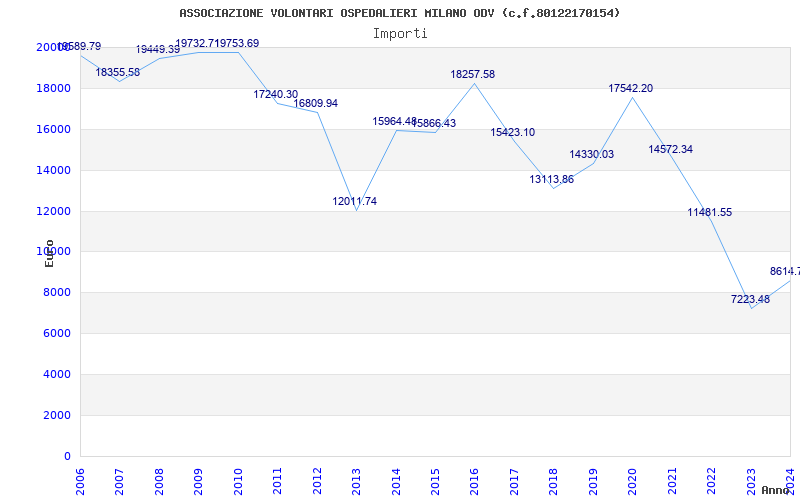800x500 pixels.
Task: Click y-axis value 14000
Action: click(x=54, y=170)
